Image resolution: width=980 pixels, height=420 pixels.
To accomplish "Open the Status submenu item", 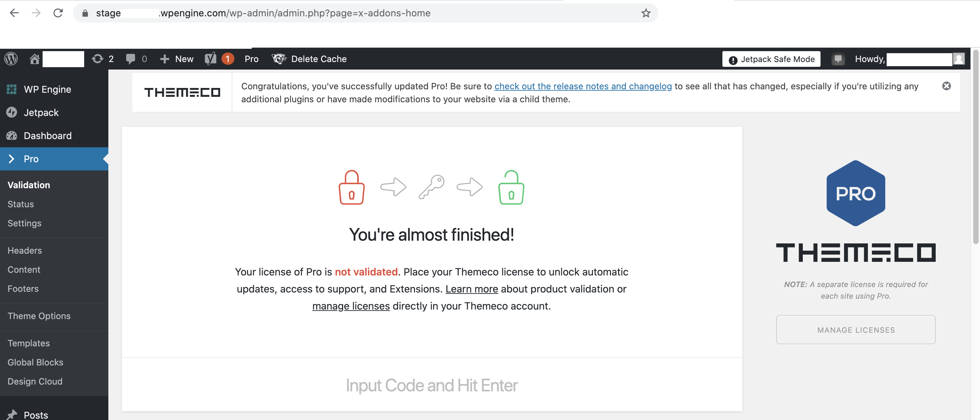I will point(20,204).
